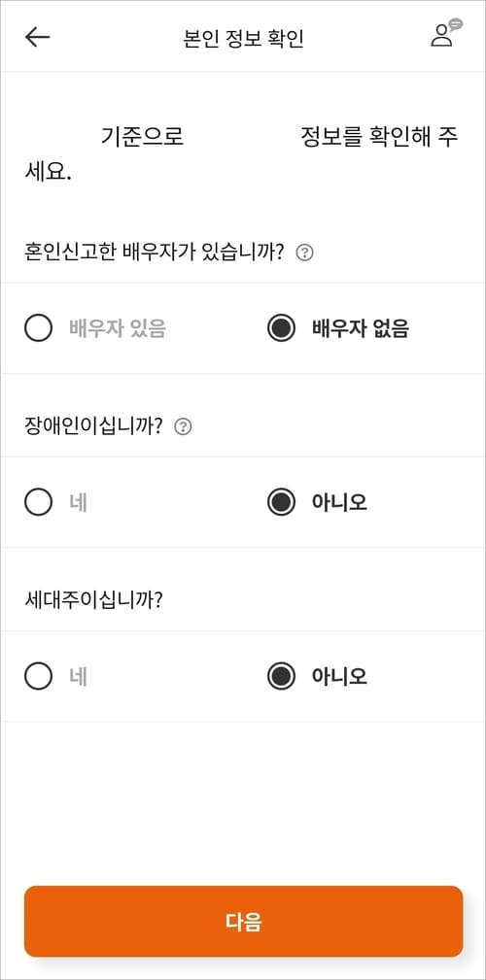Choose 네 radio circle under 세대주이십니까
This screenshot has width=486, height=980.
[x=38, y=676]
